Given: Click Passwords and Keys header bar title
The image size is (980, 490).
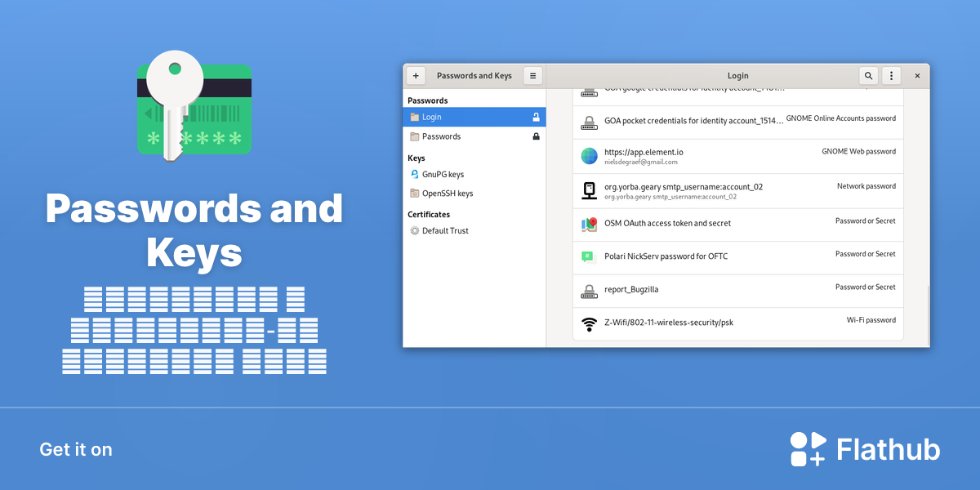Looking at the screenshot, I should [x=474, y=76].
